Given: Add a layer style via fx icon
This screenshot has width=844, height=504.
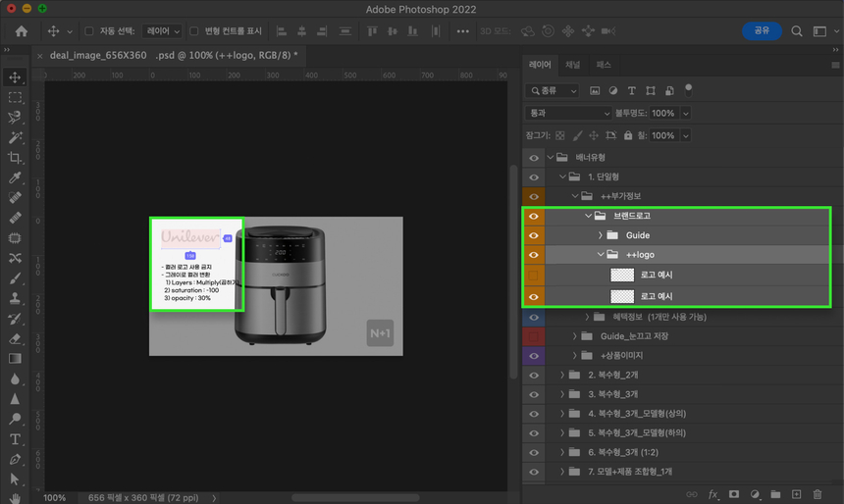Looking at the screenshot, I should pos(713,495).
